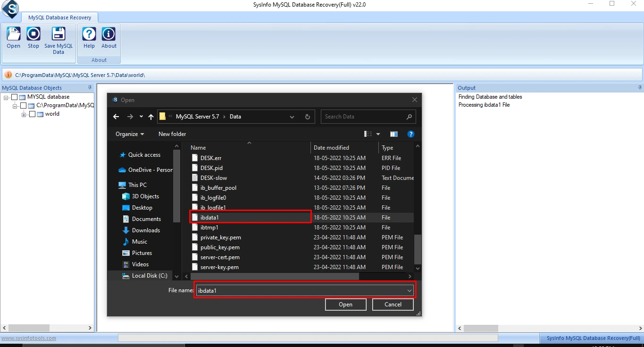644x347 pixels.
Task: Click the help icon in the Open dialog
Action: pyautogui.click(x=410, y=134)
